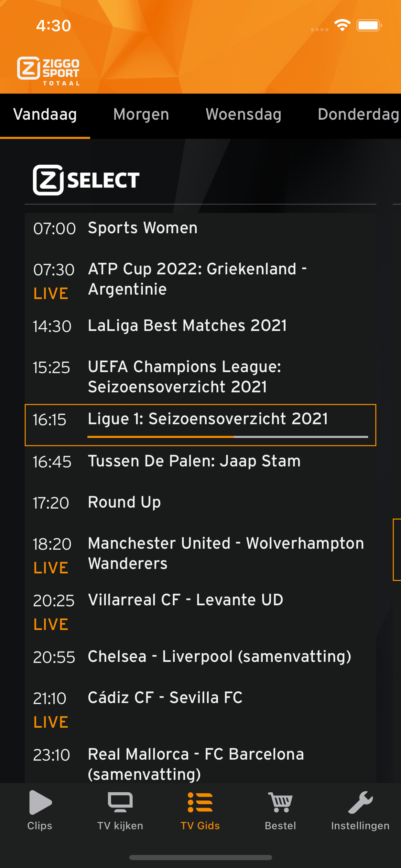401x868 pixels.
Task: Tap the Ziggo Sport Totaal logo
Action: coord(49,71)
